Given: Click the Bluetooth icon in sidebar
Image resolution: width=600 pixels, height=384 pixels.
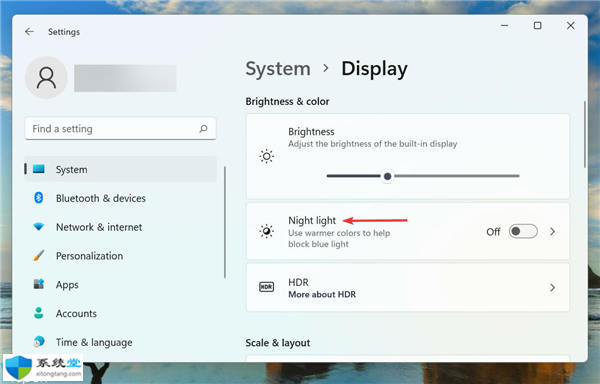Looking at the screenshot, I should (38, 198).
